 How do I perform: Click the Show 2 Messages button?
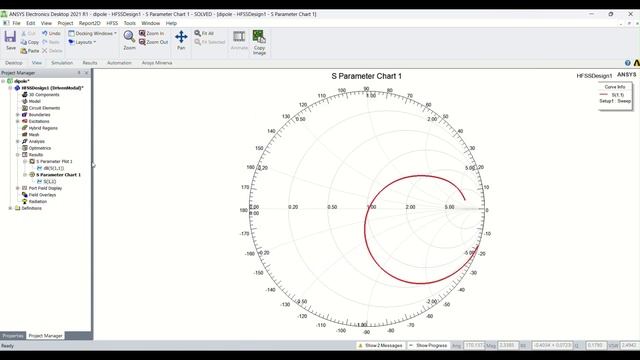(x=380, y=345)
